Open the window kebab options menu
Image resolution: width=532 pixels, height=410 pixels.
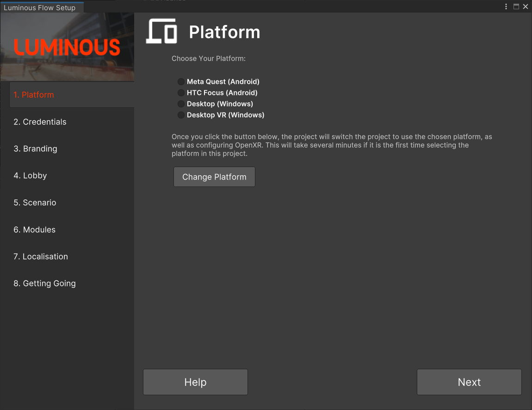(507, 6)
